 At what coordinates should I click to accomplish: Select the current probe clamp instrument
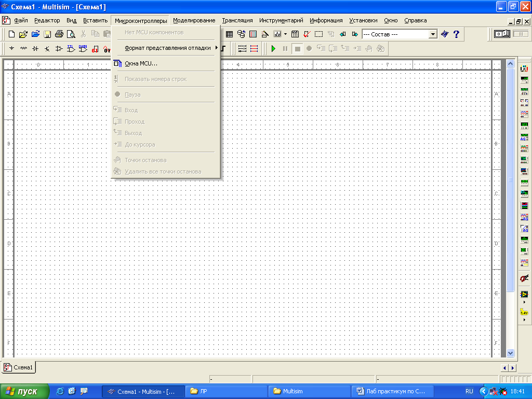click(524, 278)
